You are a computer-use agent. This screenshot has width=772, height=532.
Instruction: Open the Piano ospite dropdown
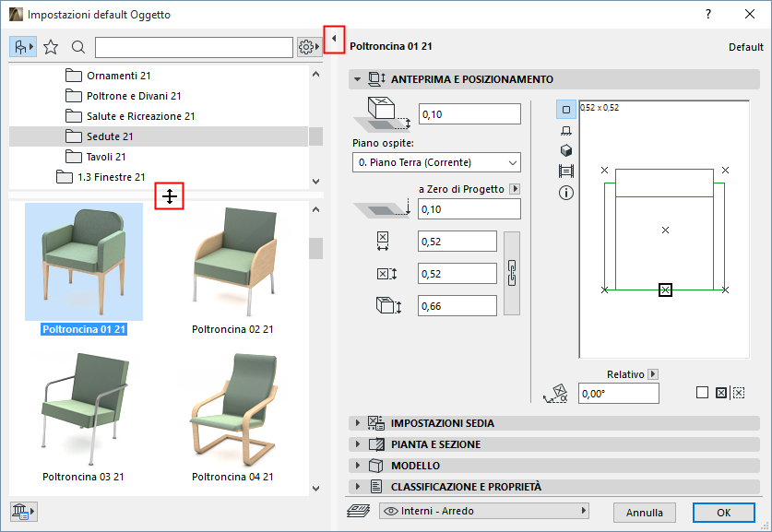pyautogui.click(x=436, y=162)
